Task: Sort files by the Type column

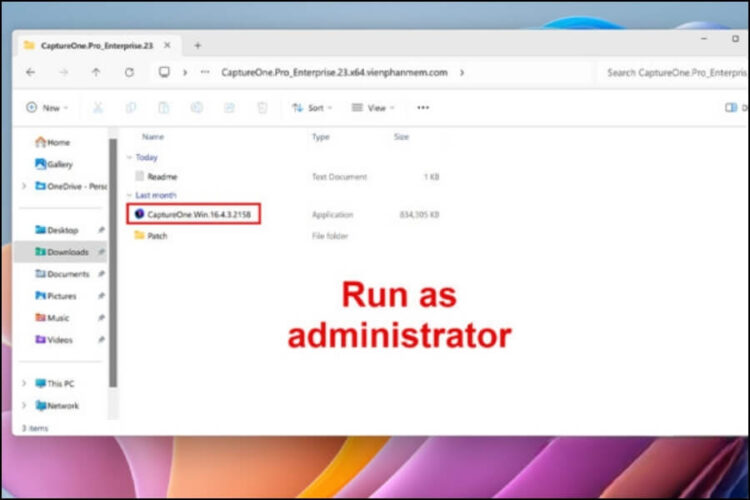Action: coord(321,137)
